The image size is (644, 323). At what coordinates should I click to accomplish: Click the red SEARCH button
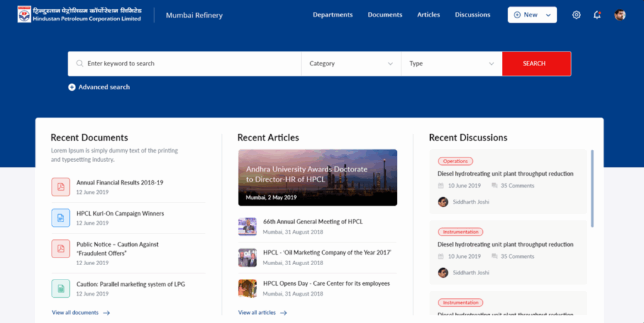coord(536,64)
